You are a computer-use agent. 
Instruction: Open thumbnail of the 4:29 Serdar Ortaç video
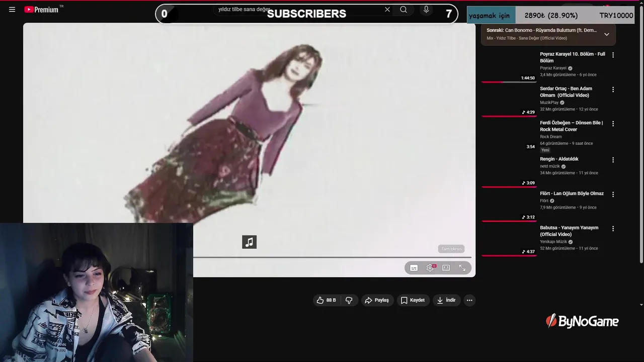(509, 101)
